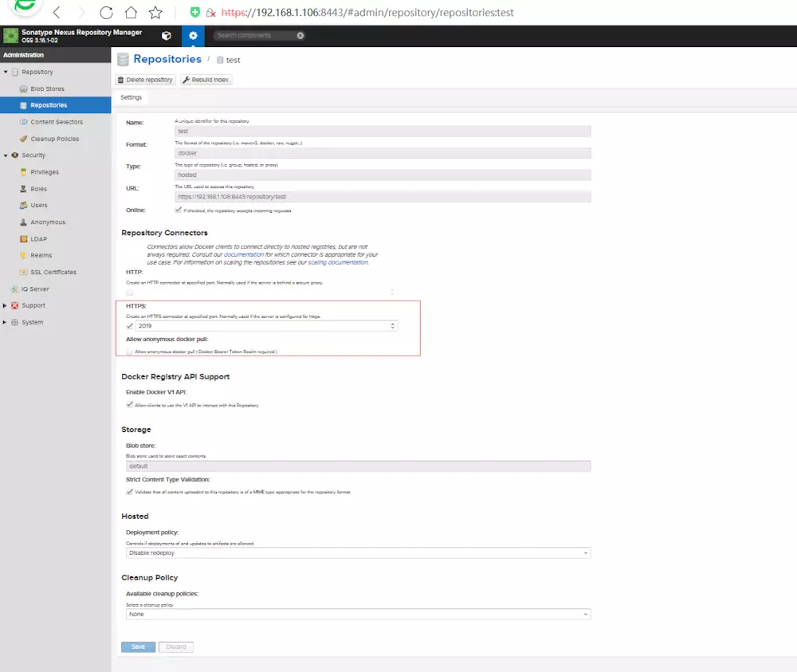Toggle the Online checkbox
Image resolution: width=797 pixels, height=672 pixels.
pyautogui.click(x=178, y=210)
